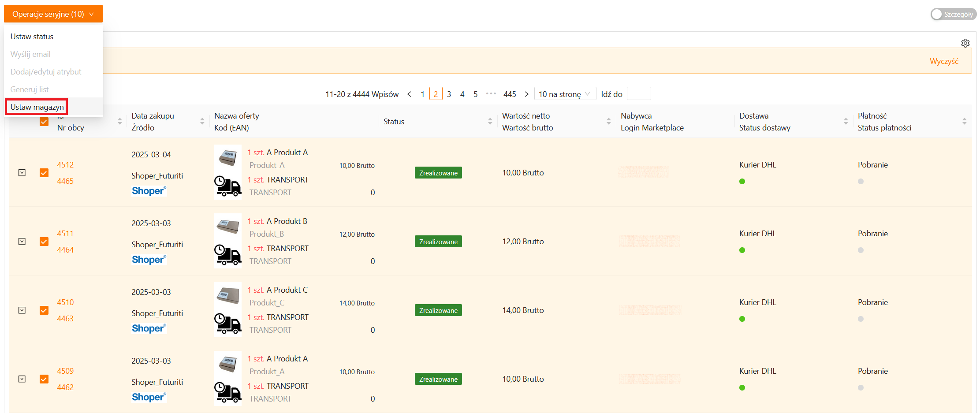
Task: Toggle the select-all checkbox in table header
Action: [44, 122]
